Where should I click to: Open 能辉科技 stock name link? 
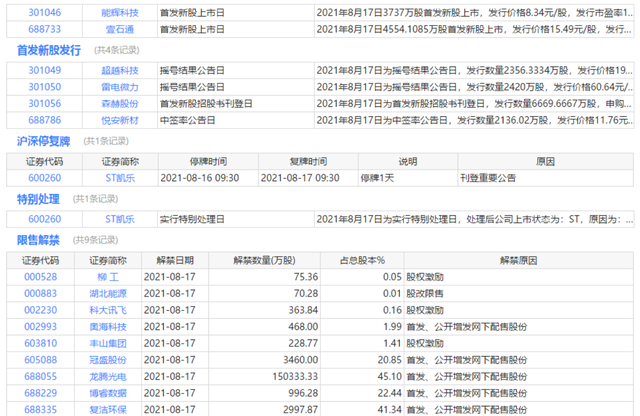pos(120,13)
